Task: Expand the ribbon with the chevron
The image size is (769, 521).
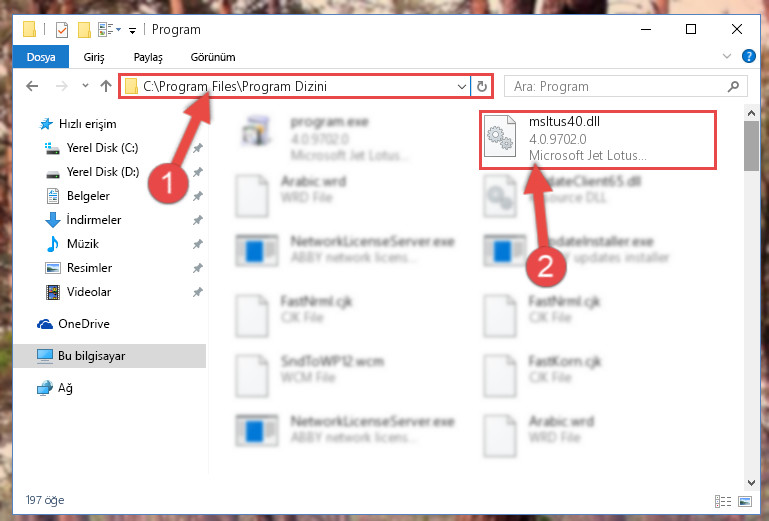Action: [x=727, y=56]
